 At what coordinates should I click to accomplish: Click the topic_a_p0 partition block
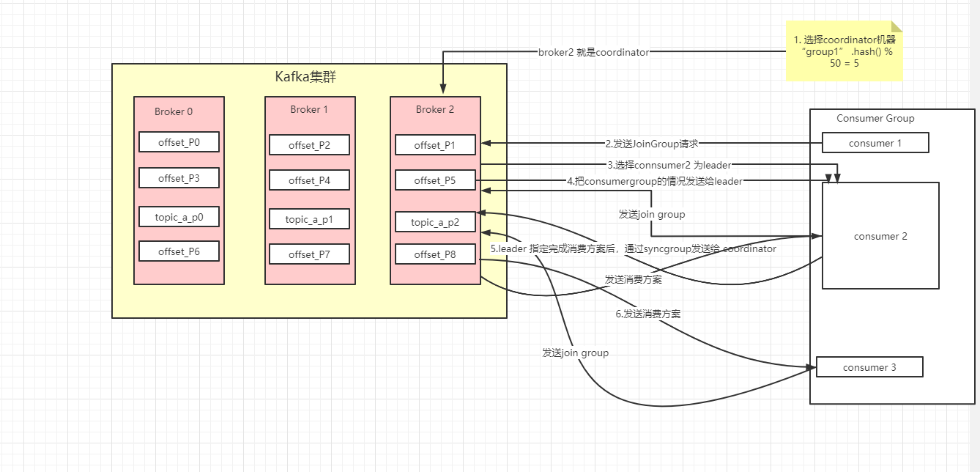[x=179, y=216]
